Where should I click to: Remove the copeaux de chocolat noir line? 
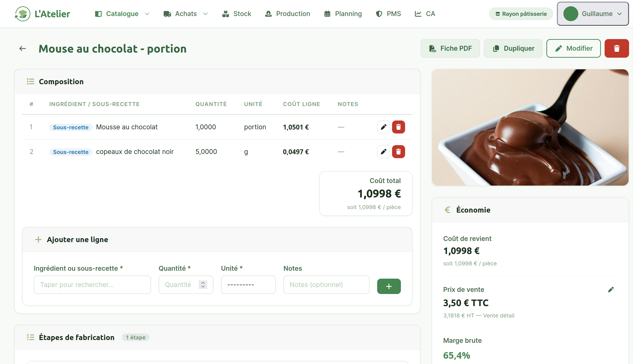[x=398, y=151]
